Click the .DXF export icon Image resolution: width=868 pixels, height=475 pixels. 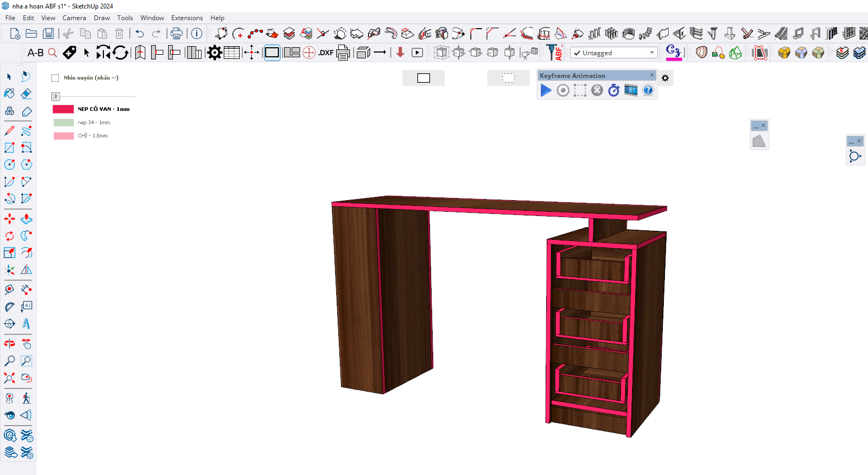[326, 53]
